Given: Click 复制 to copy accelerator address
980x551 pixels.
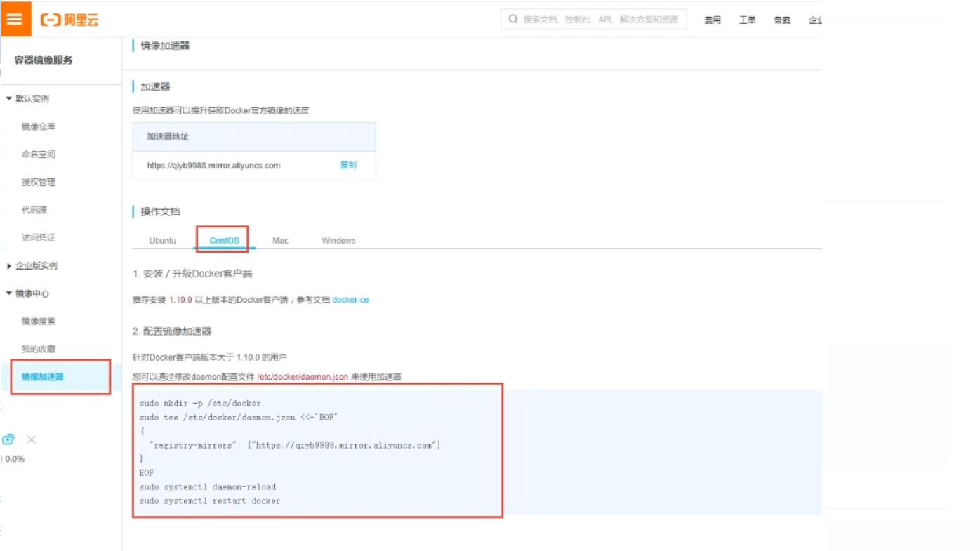Looking at the screenshot, I should pos(348,166).
